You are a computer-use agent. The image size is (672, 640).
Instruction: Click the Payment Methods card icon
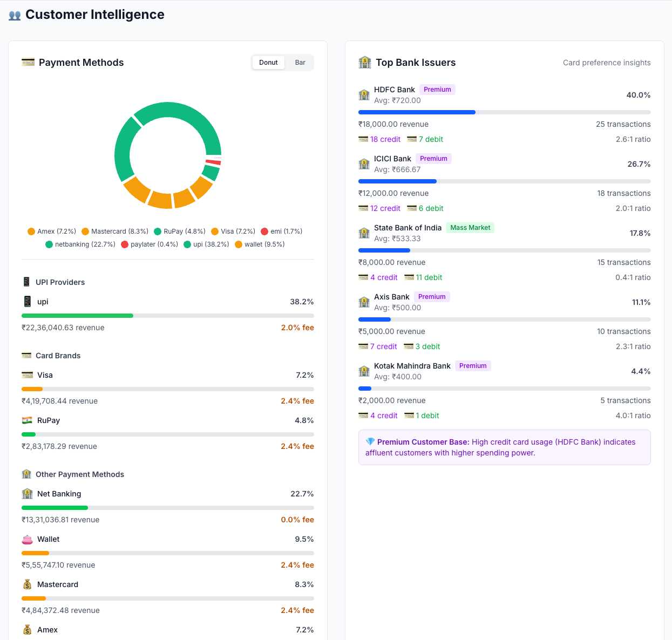tap(28, 62)
